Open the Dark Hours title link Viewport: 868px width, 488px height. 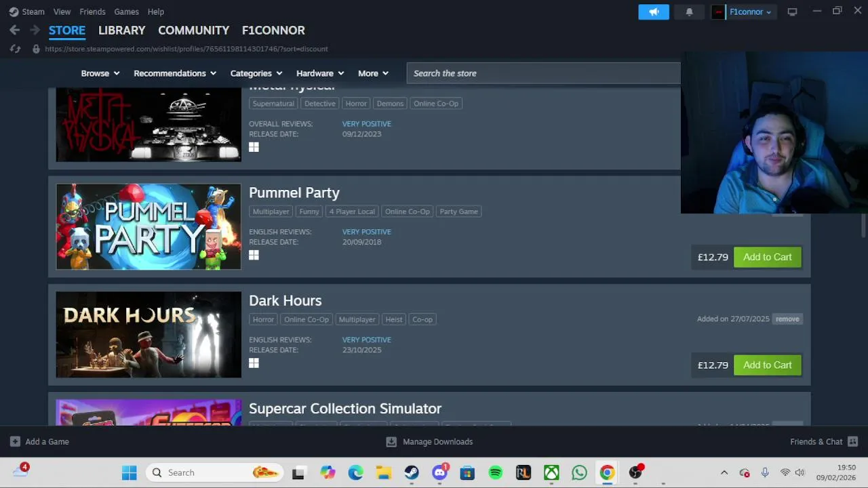(x=285, y=300)
